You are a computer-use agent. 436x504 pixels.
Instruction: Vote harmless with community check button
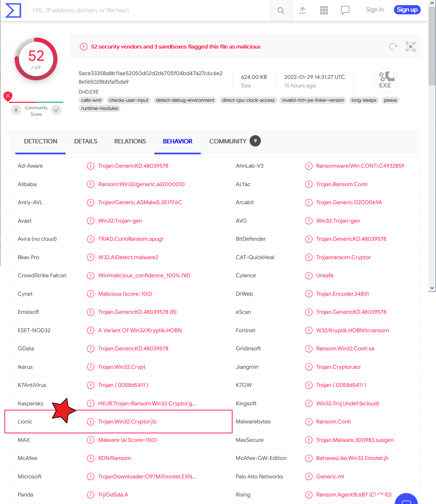click(56, 110)
